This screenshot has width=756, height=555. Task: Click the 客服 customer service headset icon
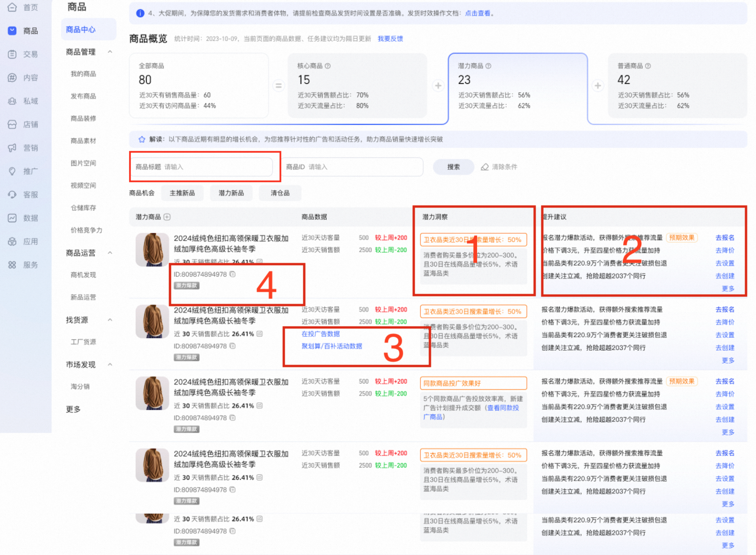(x=12, y=194)
